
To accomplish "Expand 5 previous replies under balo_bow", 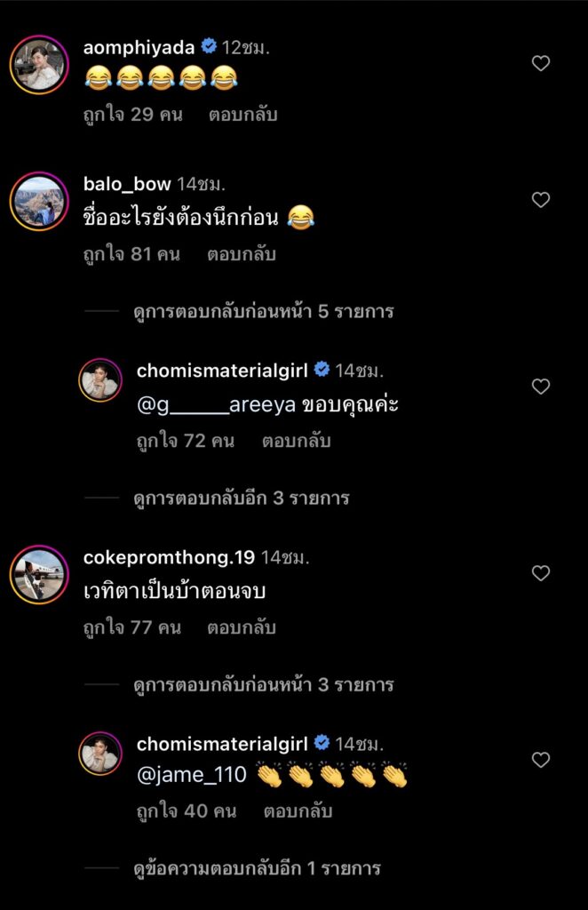I will click(x=263, y=312).
